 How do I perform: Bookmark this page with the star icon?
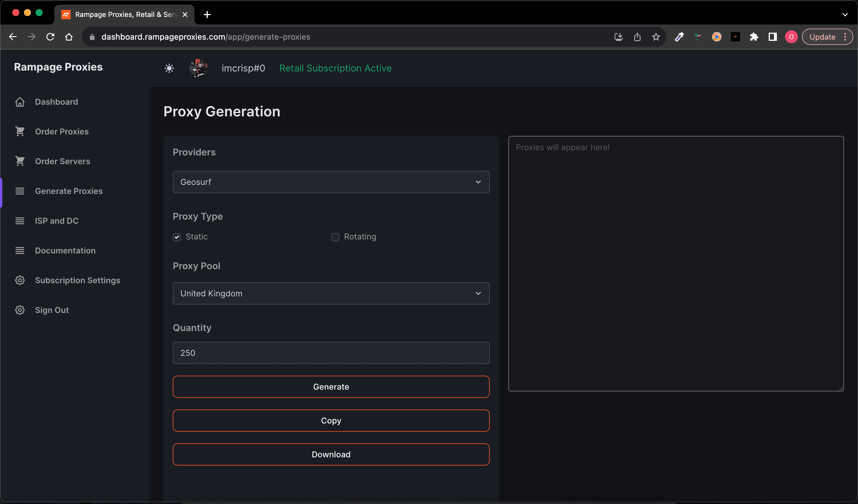tap(656, 37)
